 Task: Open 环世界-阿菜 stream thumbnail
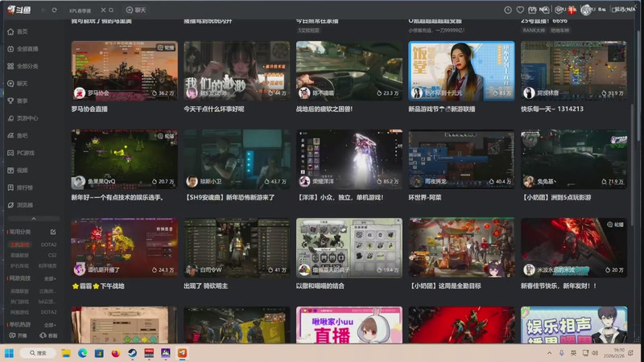click(x=461, y=159)
